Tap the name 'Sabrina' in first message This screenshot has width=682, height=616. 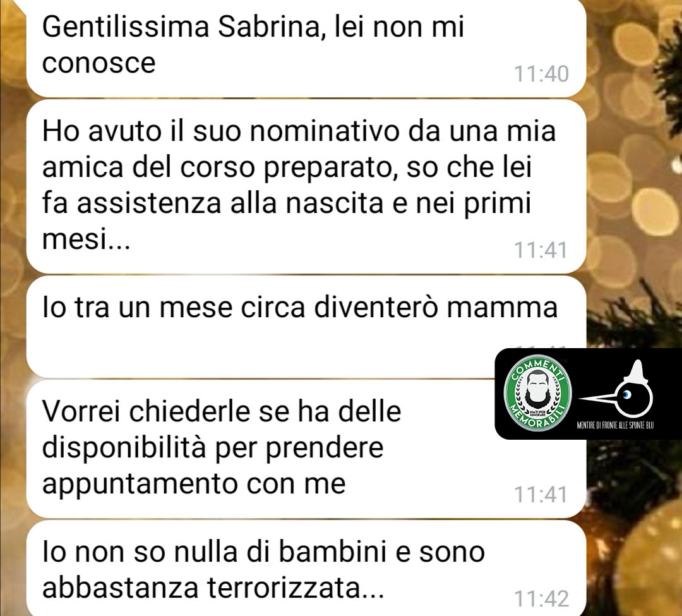[270, 27]
